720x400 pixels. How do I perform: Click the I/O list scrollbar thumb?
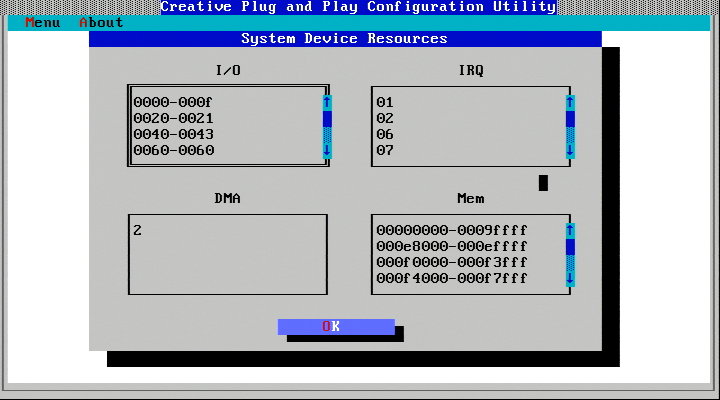pyautogui.click(x=327, y=118)
